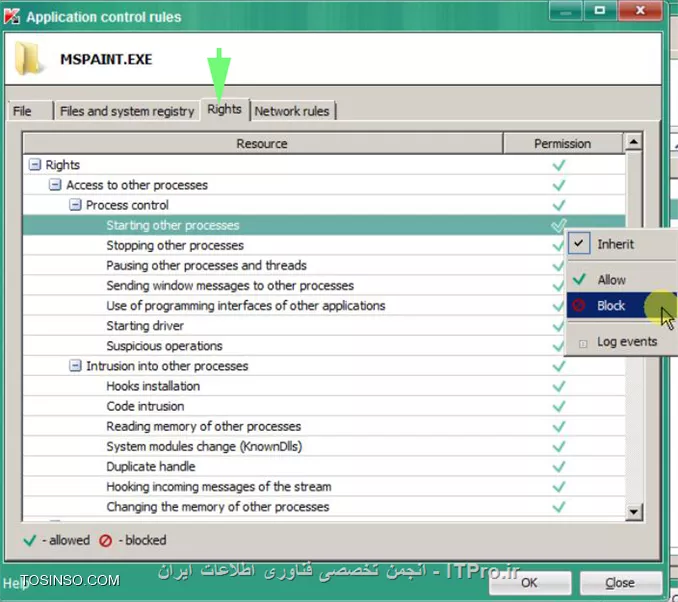678x602 pixels.
Task: Select Block in the context menu
Action: (622, 306)
